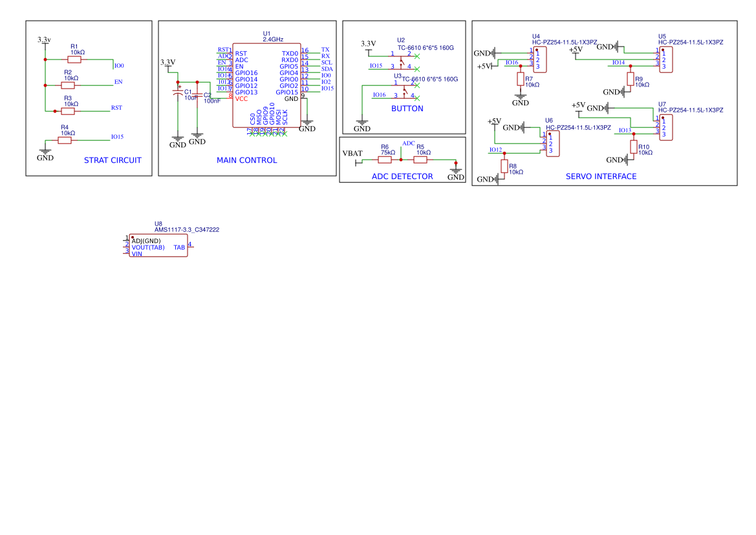Image resolution: width=756 pixels, height=535 pixels.
Task: Click the IO14 net label at header U5
Action: pyautogui.click(x=619, y=63)
